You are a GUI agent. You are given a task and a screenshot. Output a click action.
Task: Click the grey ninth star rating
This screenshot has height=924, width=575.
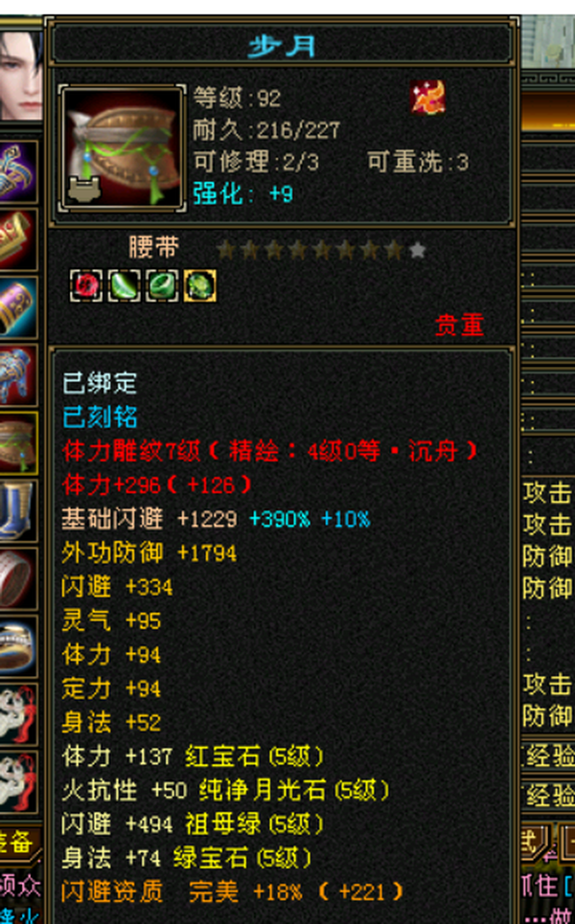tap(418, 251)
